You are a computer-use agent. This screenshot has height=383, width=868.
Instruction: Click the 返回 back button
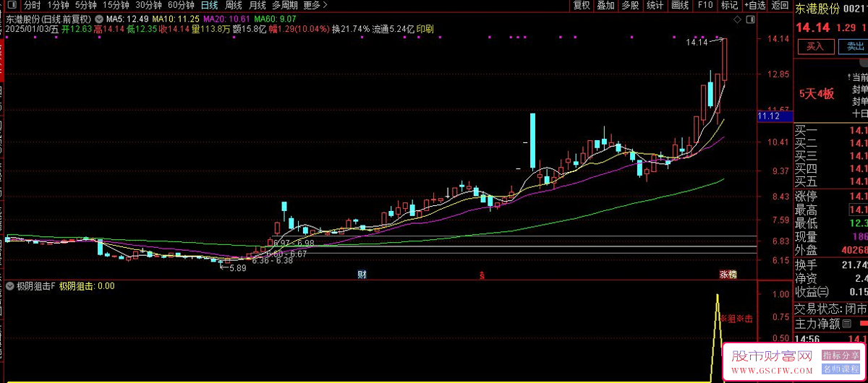pos(780,5)
